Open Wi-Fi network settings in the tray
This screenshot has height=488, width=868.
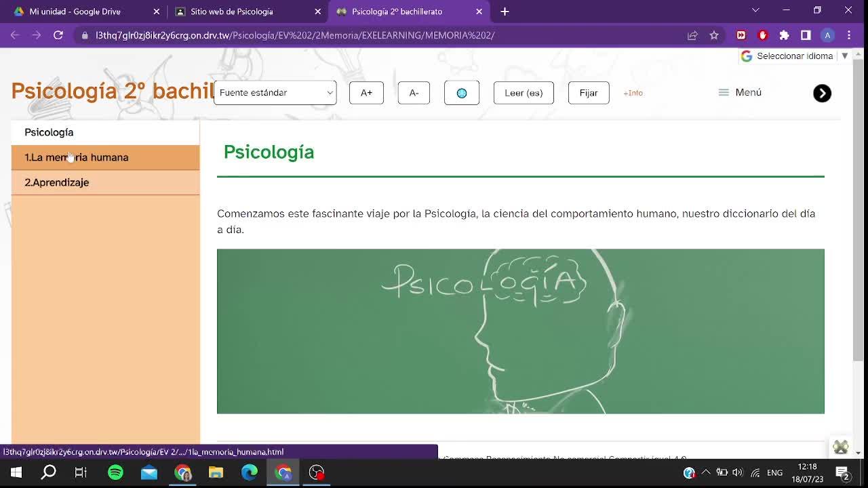click(x=755, y=472)
